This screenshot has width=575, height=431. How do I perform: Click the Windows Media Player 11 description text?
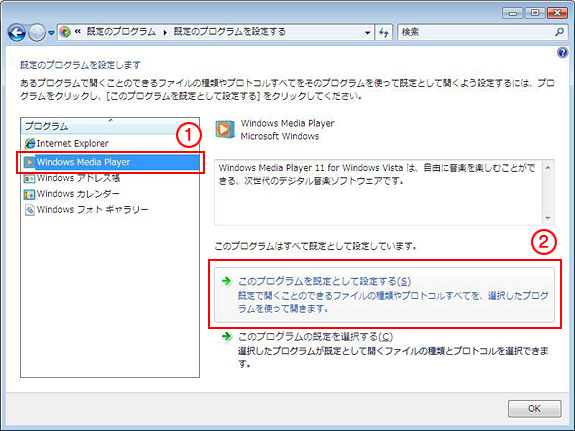377,174
